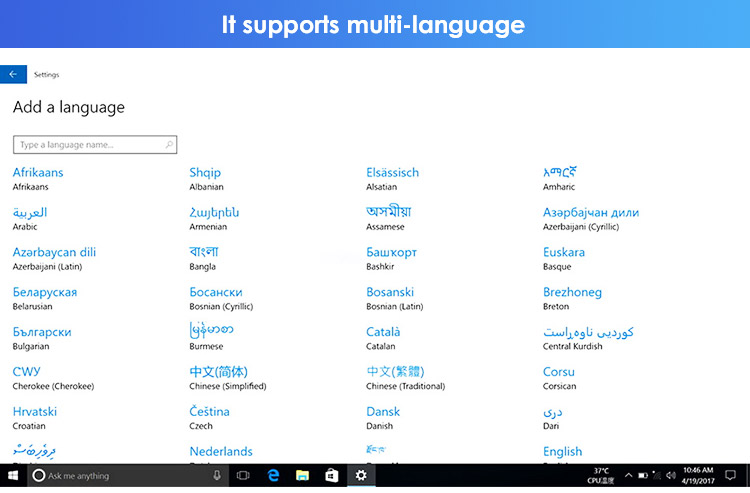Image resolution: width=750 pixels, height=493 pixels.
Task: Click the volume speaker tray icon
Action: [x=671, y=475]
